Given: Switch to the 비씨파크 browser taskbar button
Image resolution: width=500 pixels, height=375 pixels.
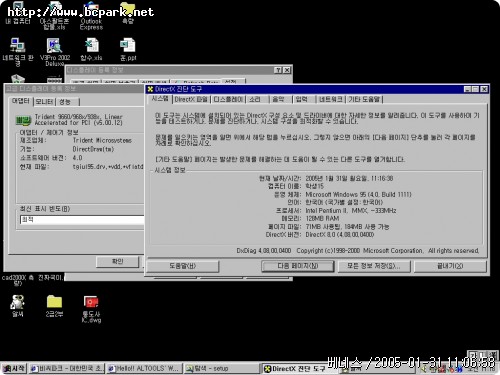Looking at the screenshot, I should coord(67,368).
